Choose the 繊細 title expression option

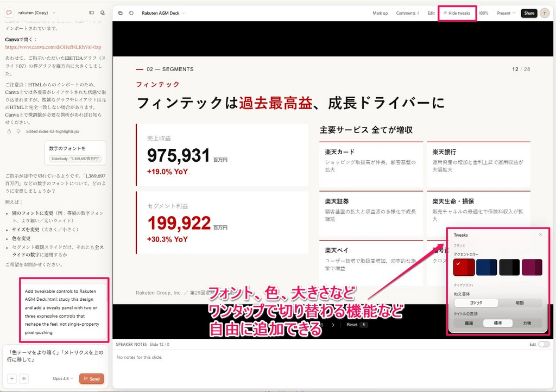pos(469,323)
